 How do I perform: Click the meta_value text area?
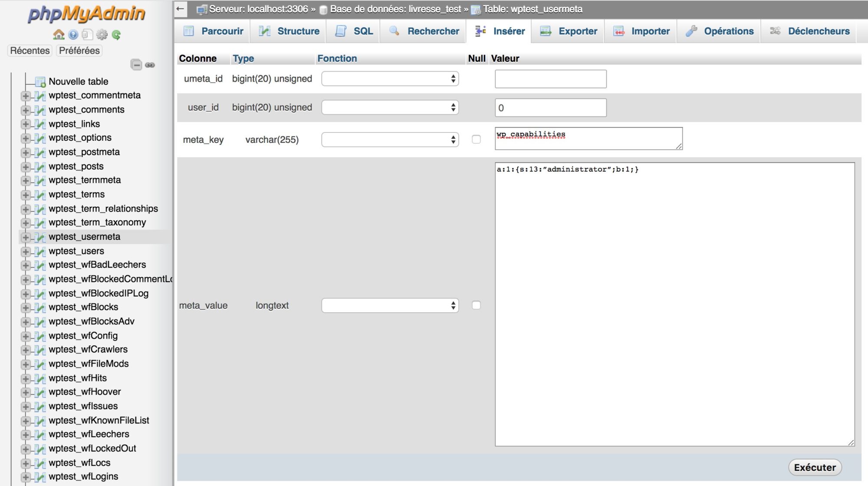[675, 304]
